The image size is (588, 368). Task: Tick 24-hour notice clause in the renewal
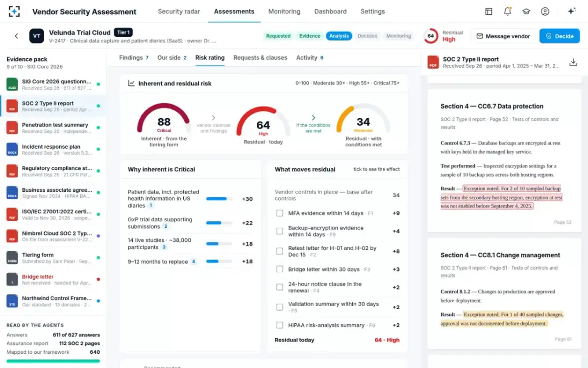pyautogui.click(x=280, y=287)
